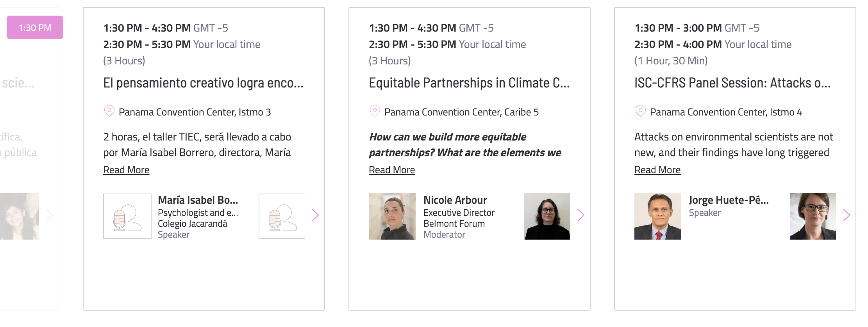Click Nicole Arbour's name
This screenshot has height=327, width=868.
pyautogui.click(x=455, y=200)
